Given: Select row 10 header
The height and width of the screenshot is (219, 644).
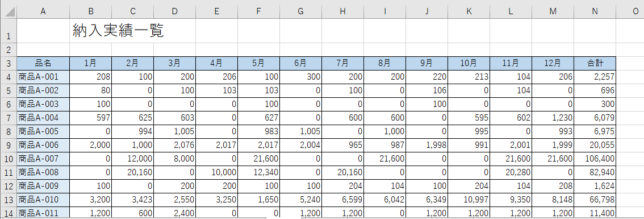Looking at the screenshot, I should [x=8, y=159].
